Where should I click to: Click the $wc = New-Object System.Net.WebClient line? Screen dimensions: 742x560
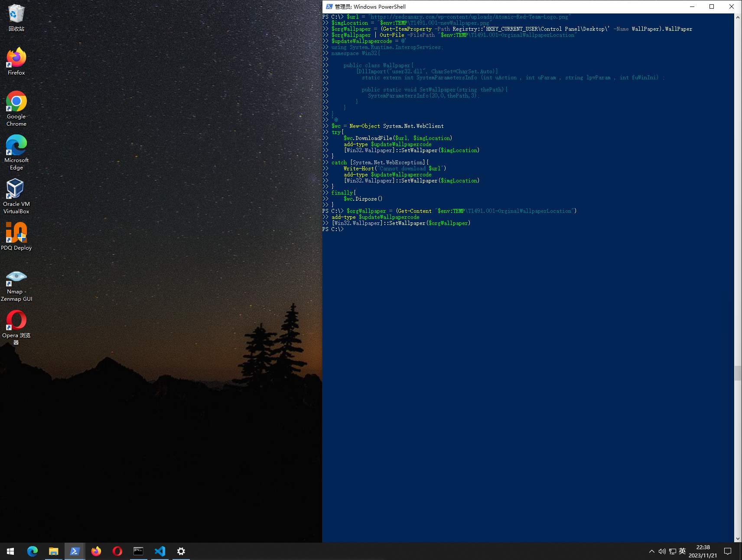tap(383, 126)
